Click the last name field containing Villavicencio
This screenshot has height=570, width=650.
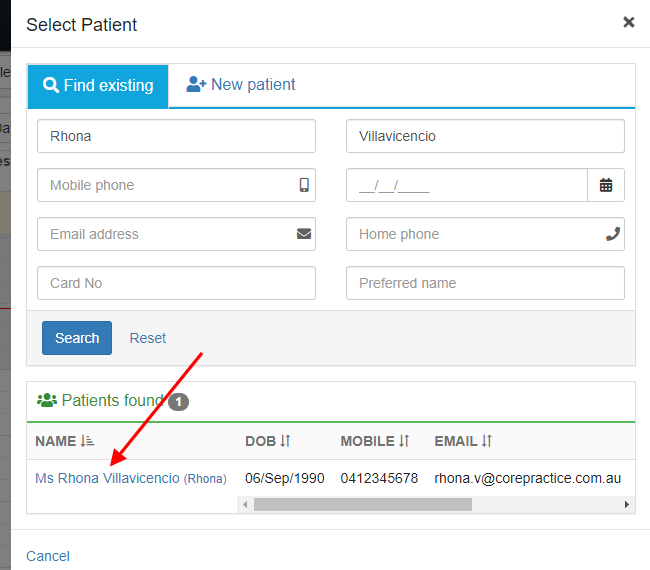485,136
